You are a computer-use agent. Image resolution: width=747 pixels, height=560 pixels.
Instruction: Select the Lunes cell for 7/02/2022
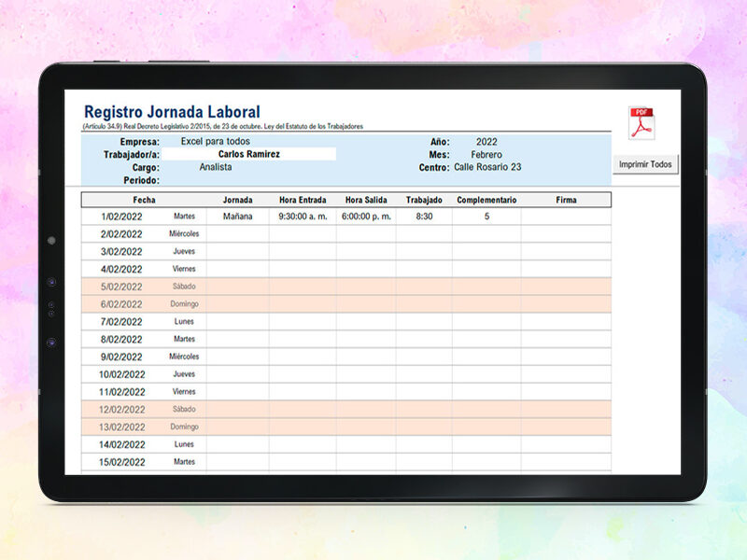[184, 321]
